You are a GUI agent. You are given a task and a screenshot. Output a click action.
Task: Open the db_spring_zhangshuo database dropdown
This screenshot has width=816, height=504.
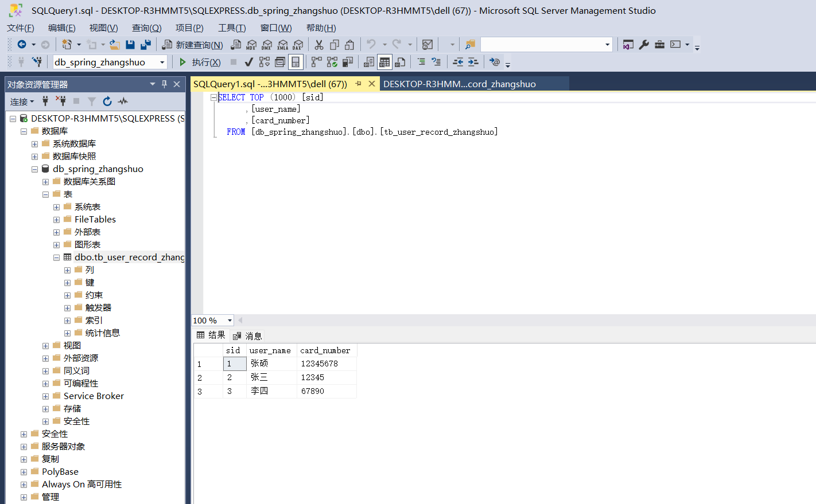point(162,62)
